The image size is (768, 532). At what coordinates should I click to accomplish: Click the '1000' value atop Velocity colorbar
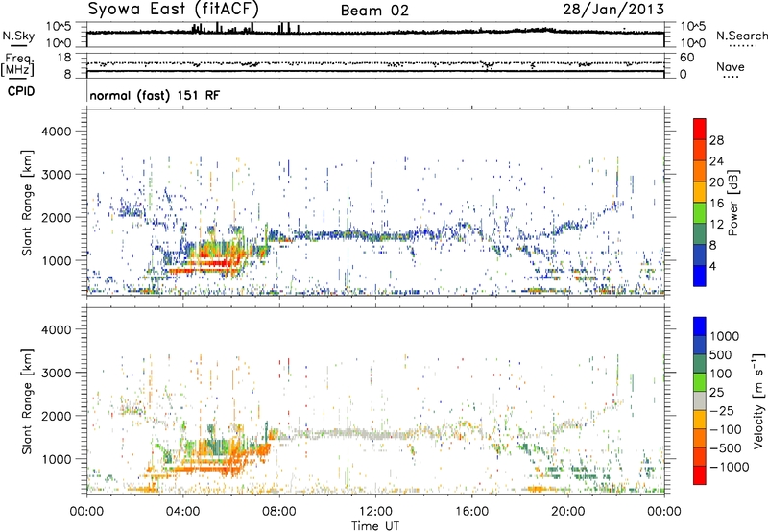click(x=724, y=336)
